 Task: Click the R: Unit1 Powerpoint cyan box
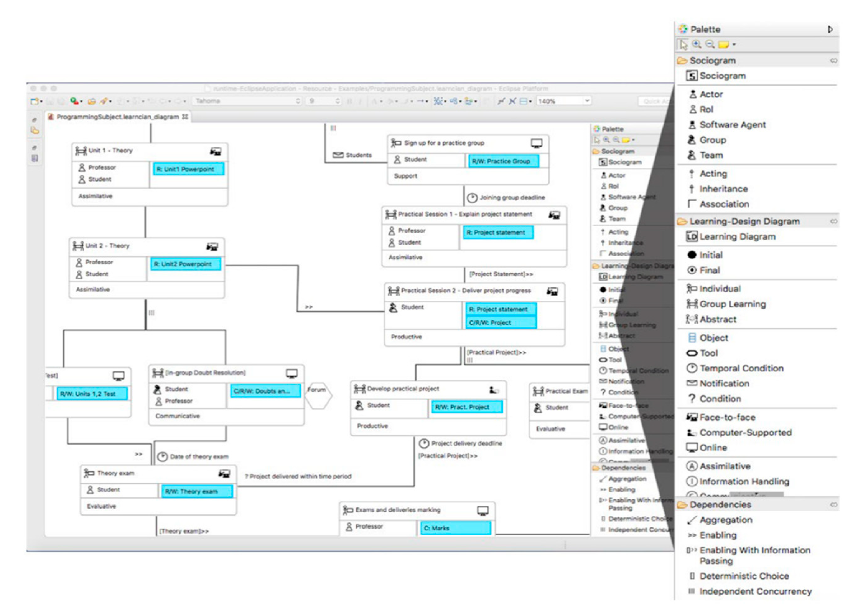coord(189,169)
